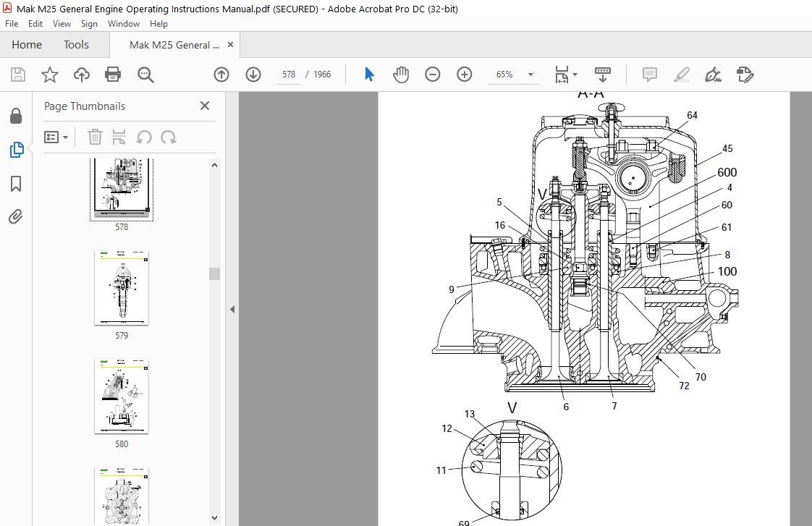The image size is (812, 526).
Task: Click the 1966 total page count
Action: 322,75
